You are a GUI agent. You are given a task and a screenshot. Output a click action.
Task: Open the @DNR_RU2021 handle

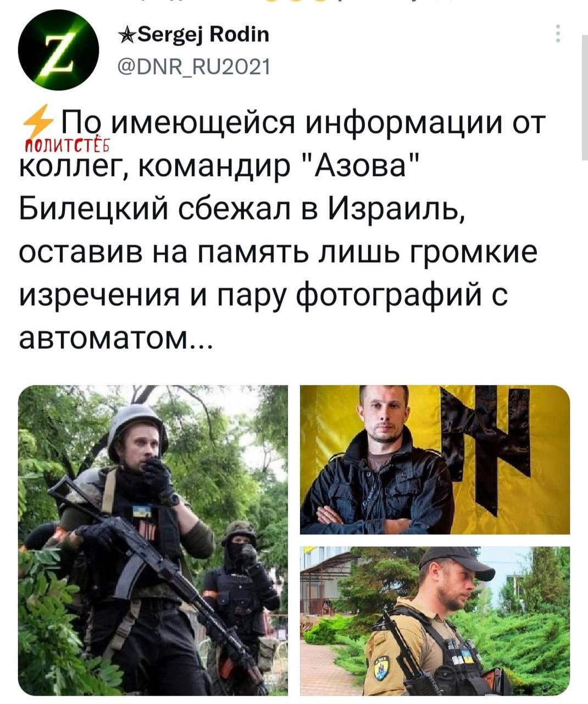pos(194,67)
